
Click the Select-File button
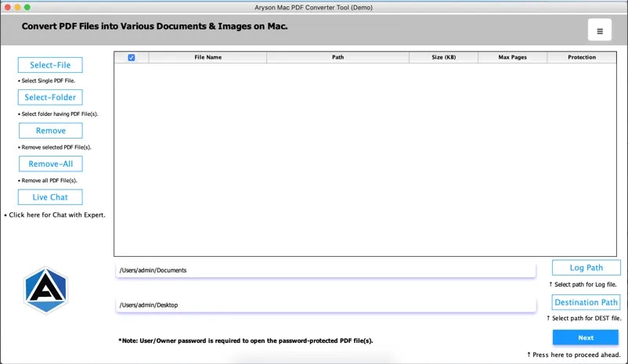tap(50, 65)
